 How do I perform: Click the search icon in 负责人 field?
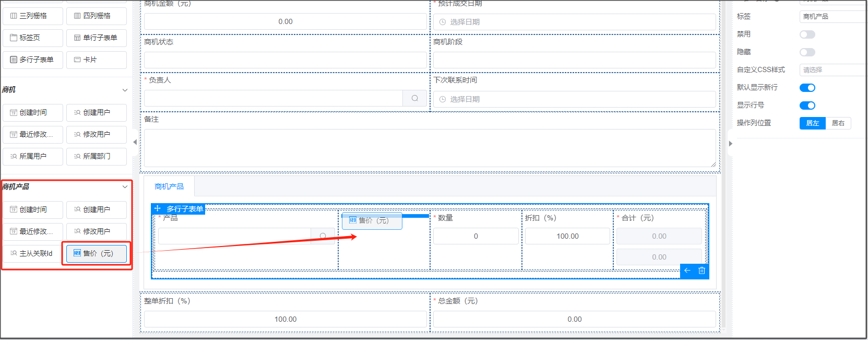click(414, 98)
